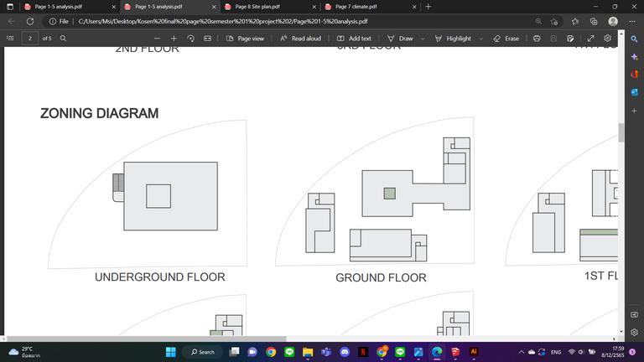Launch Discord from taskbar
This screenshot has width=644, height=362.
point(345,352)
